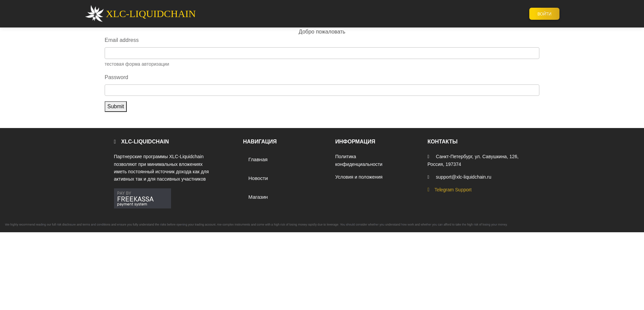Click the КОНТАКТЫ footer heading
Image resolution: width=644 pixels, height=310 pixels.
point(442,141)
